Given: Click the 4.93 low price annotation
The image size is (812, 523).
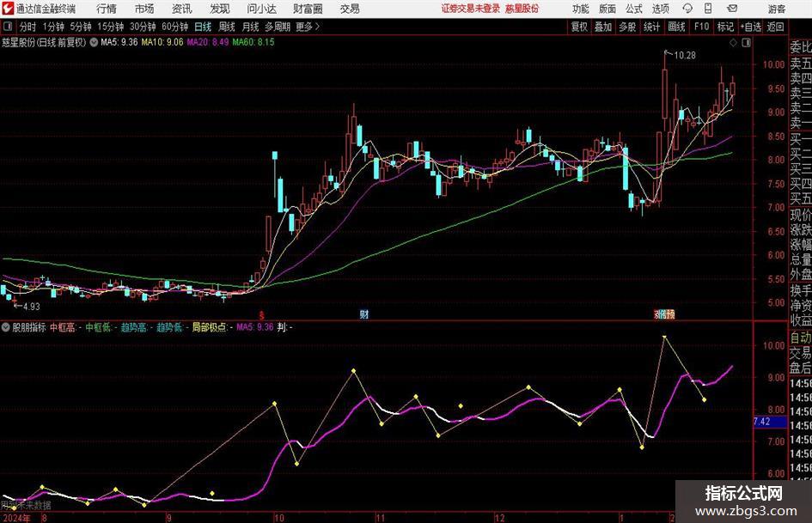Looking at the screenshot, I should (32, 307).
